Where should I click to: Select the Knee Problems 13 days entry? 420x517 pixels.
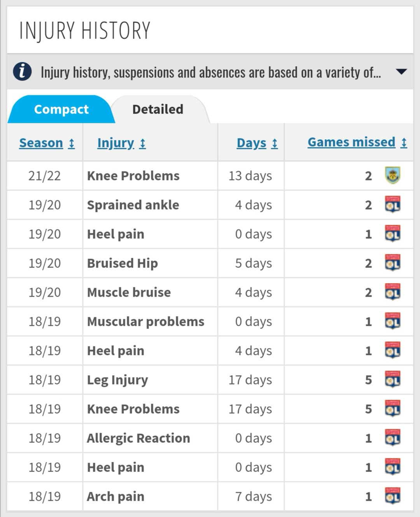click(210, 176)
